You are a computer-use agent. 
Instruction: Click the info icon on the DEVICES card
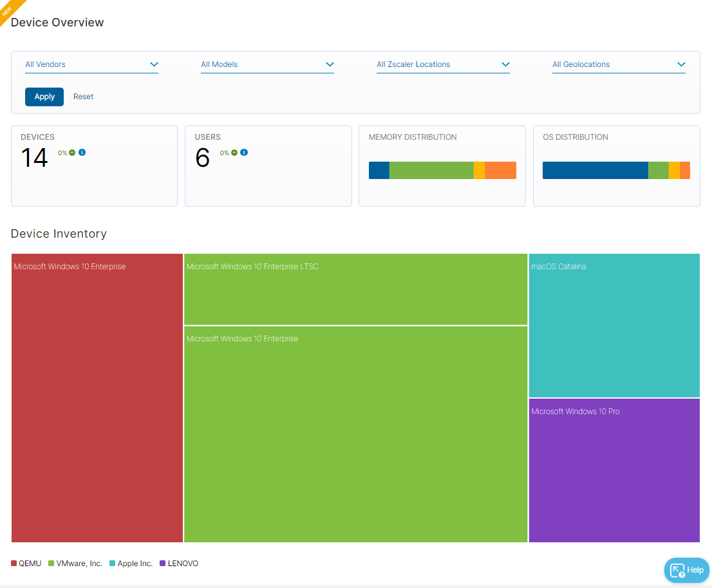point(82,153)
